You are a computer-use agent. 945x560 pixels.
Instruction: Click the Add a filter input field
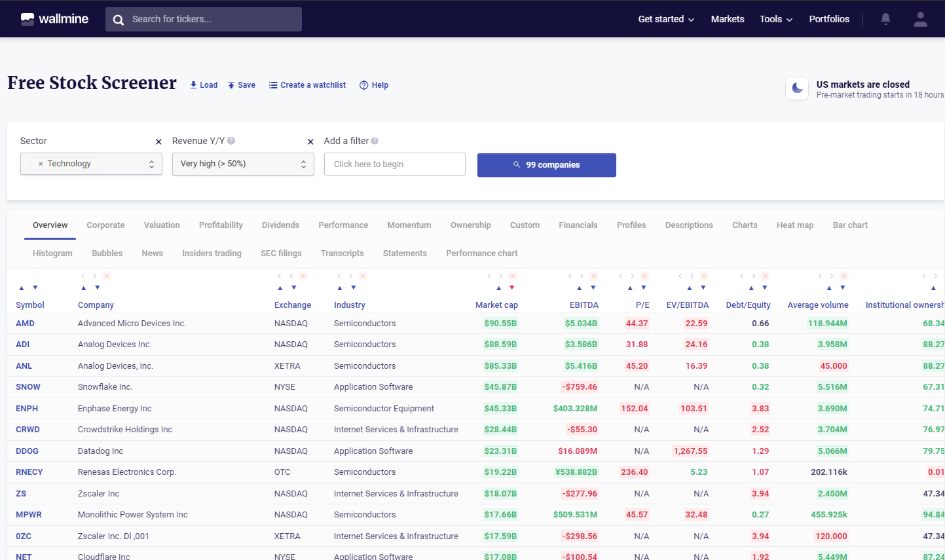394,164
